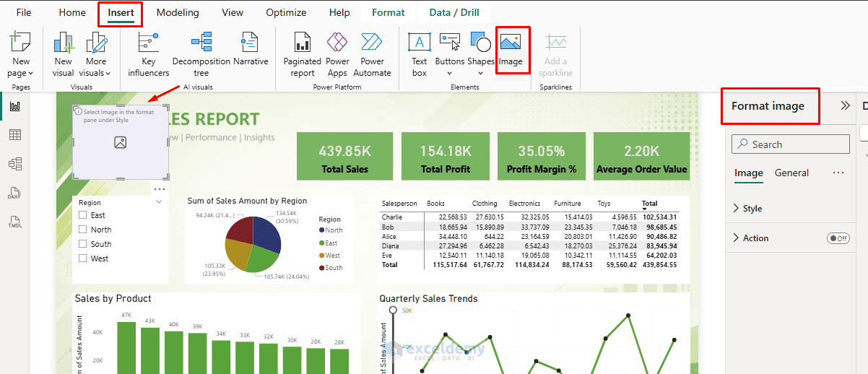This screenshot has width=868, height=374.
Task: Select the Image tab in Format pane
Action: [x=748, y=173]
